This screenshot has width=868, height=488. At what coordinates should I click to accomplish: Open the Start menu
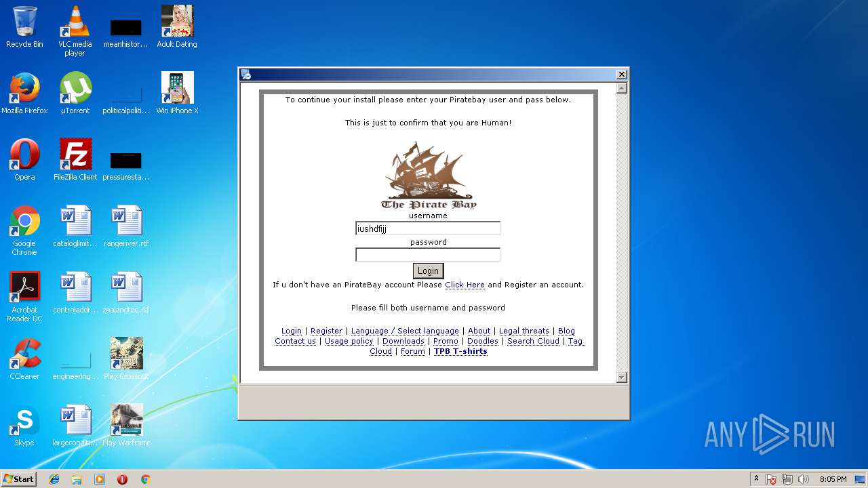[x=19, y=479]
